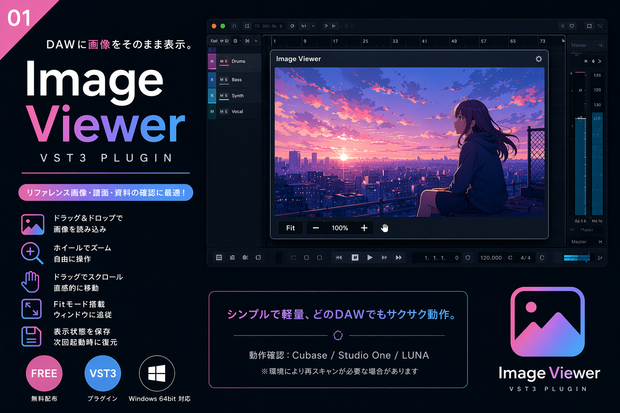Click the CPU performance meter in transport
Viewport: 620px width, 413px height.
(577, 258)
